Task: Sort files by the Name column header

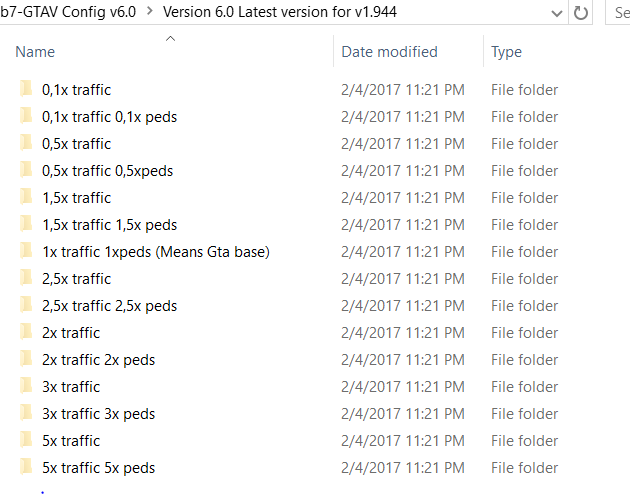Action: point(36,52)
